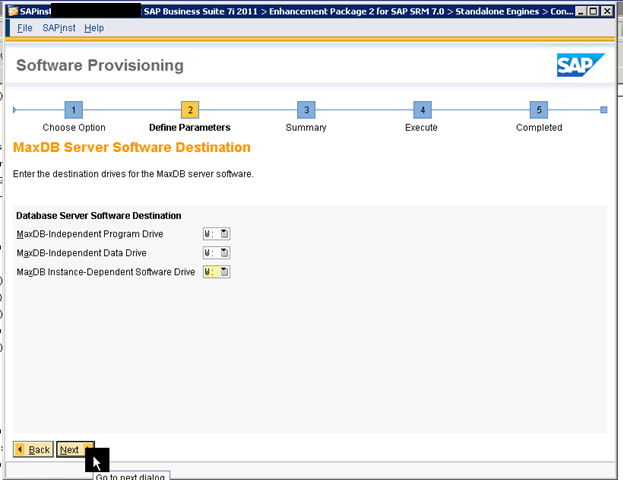Click the 'MaxDB-Independent Program Drive' label
The width and height of the screenshot is (623, 480).
(x=90, y=234)
